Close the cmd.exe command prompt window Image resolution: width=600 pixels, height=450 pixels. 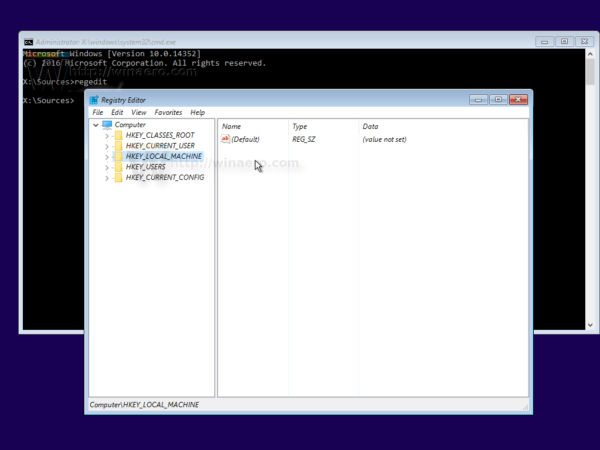point(584,41)
